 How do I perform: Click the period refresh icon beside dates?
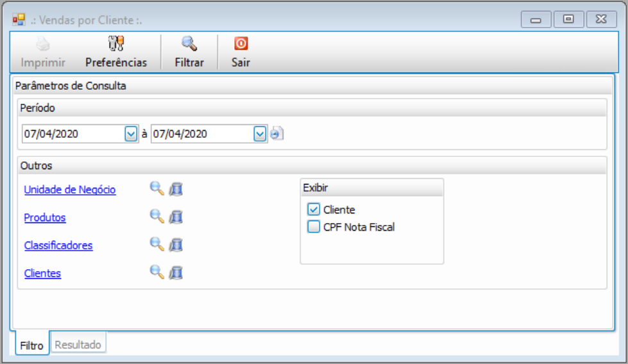(x=276, y=133)
